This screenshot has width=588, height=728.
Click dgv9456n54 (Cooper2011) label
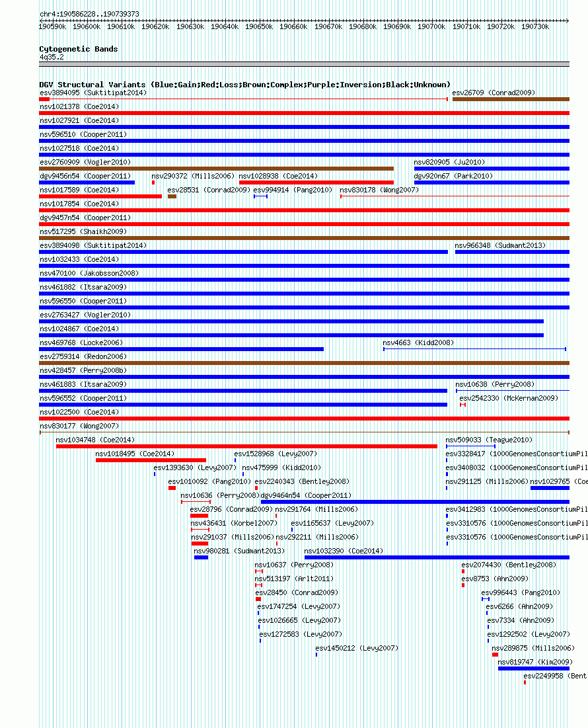pos(85,177)
